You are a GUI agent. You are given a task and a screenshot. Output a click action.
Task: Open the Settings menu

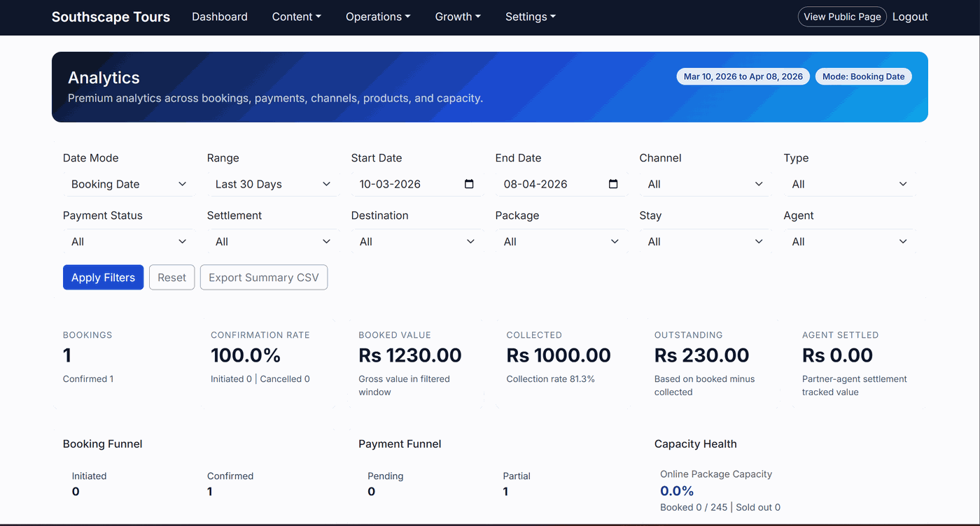click(x=531, y=17)
